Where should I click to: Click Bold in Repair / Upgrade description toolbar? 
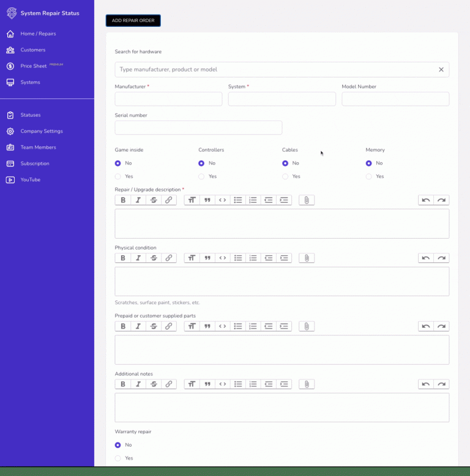click(x=123, y=200)
